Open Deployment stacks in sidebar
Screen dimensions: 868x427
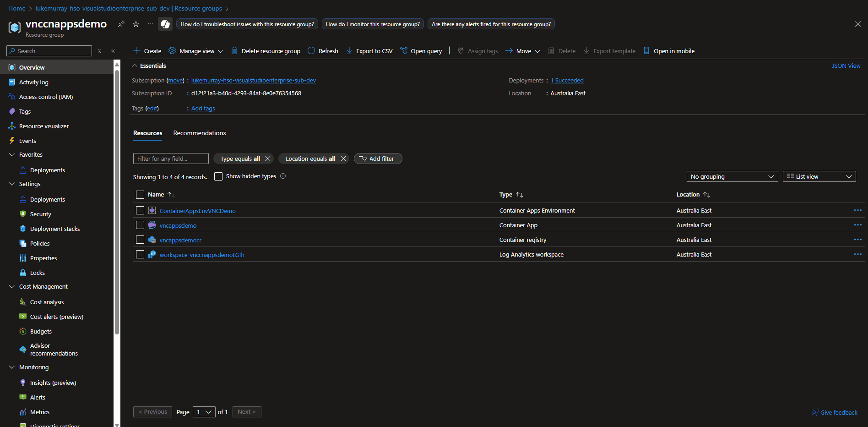55,229
